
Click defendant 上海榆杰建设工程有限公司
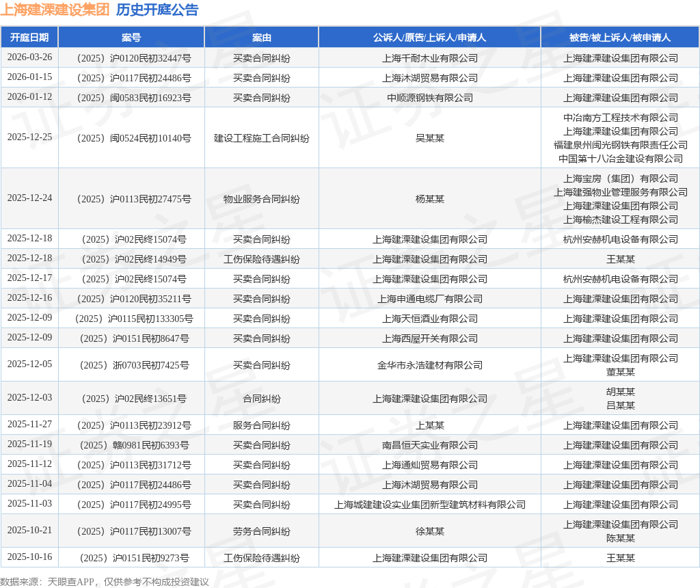pos(620,219)
